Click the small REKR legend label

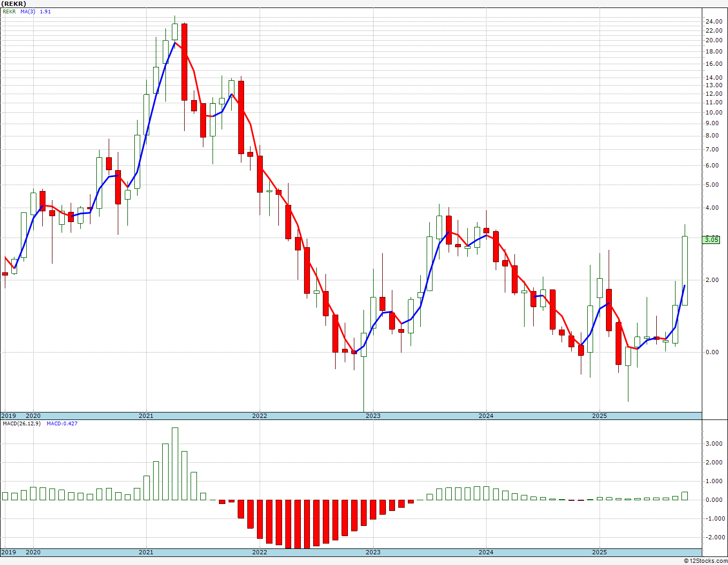tap(10, 11)
